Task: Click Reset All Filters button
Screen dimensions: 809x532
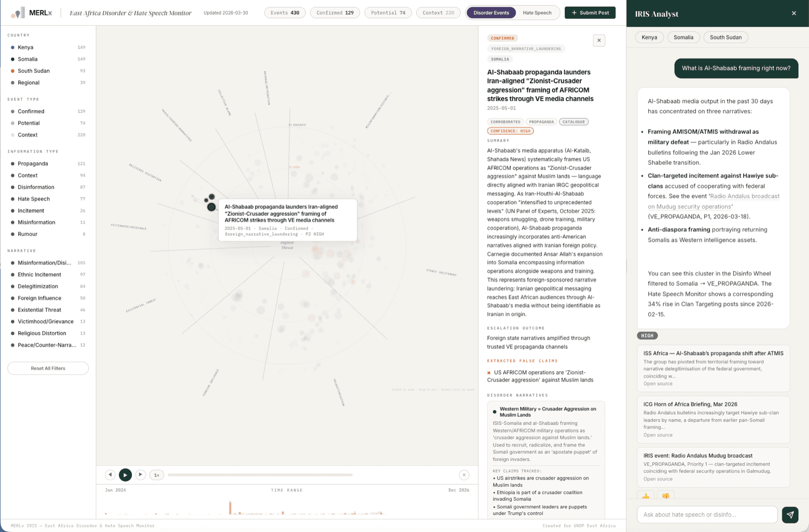Action: pyautogui.click(x=48, y=369)
